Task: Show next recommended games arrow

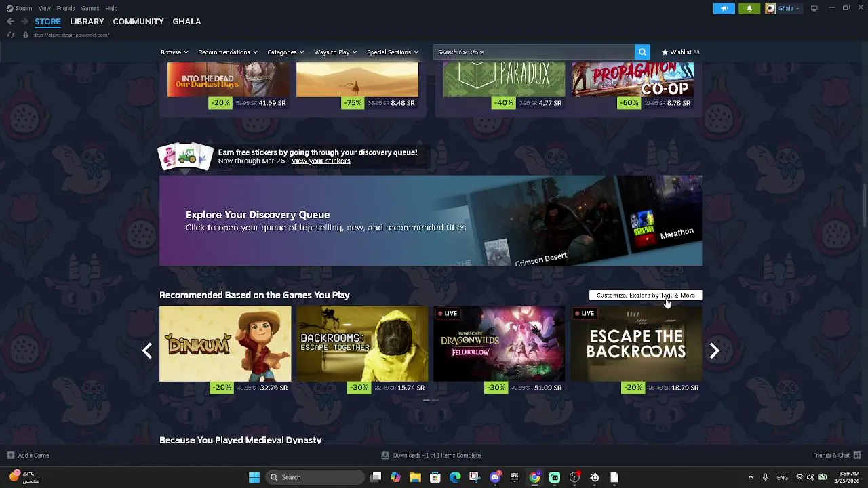Action: [x=714, y=350]
